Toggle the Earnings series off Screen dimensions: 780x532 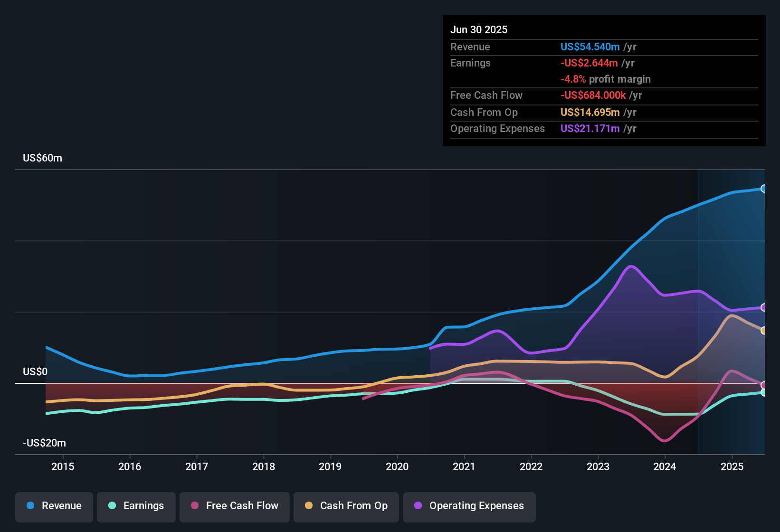coord(136,506)
